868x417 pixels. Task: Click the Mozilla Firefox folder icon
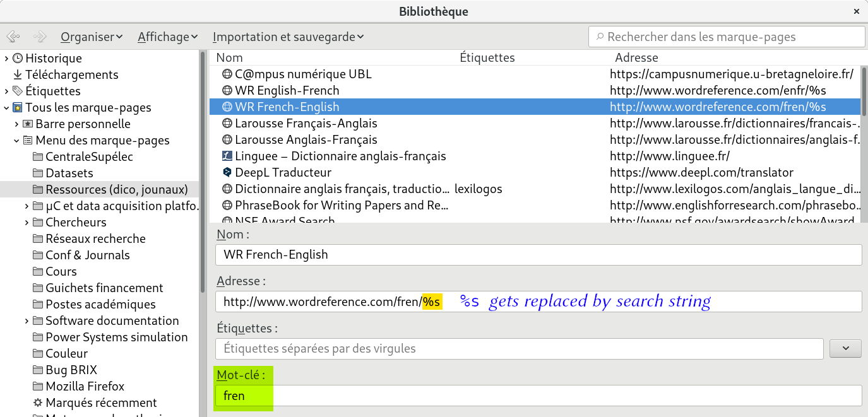[x=38, y=386]
